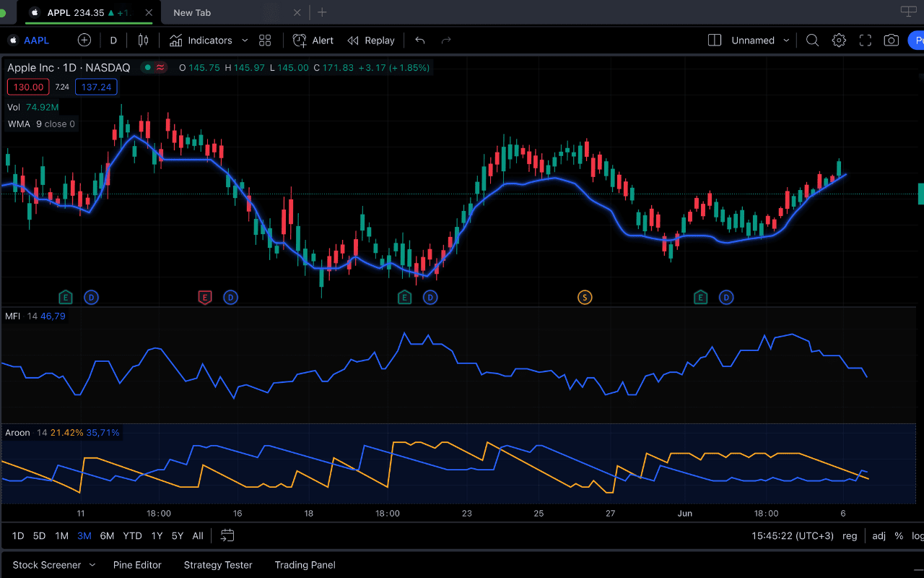
Task: Open a new browser tab with plus
Action: [322, 12]
